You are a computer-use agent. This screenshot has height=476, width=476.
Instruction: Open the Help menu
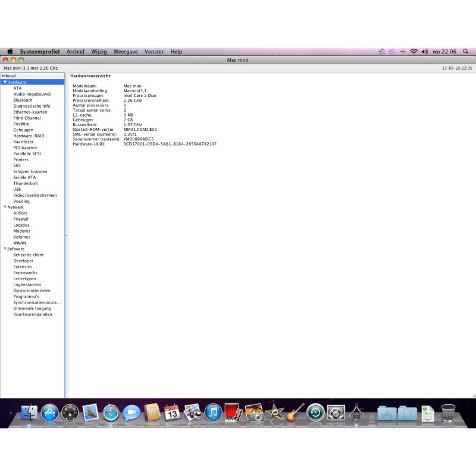pos(176,52)
